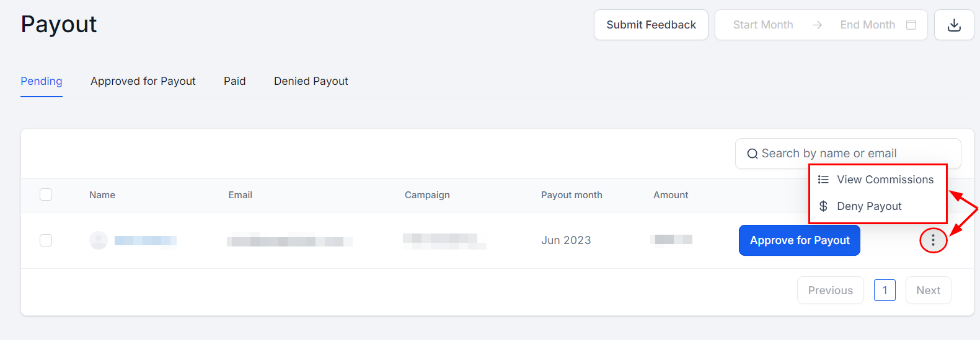Select View Commissions from the menu

click(885, 180)
